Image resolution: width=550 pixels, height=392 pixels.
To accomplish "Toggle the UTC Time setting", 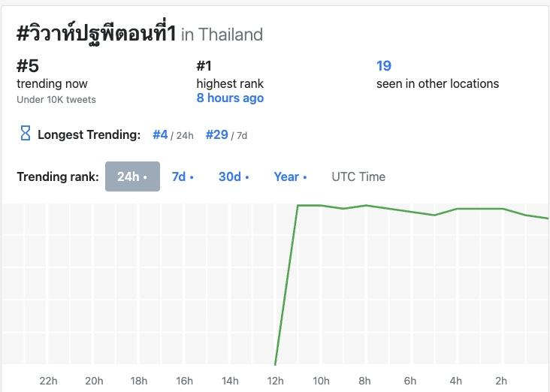I will point(358,176).
